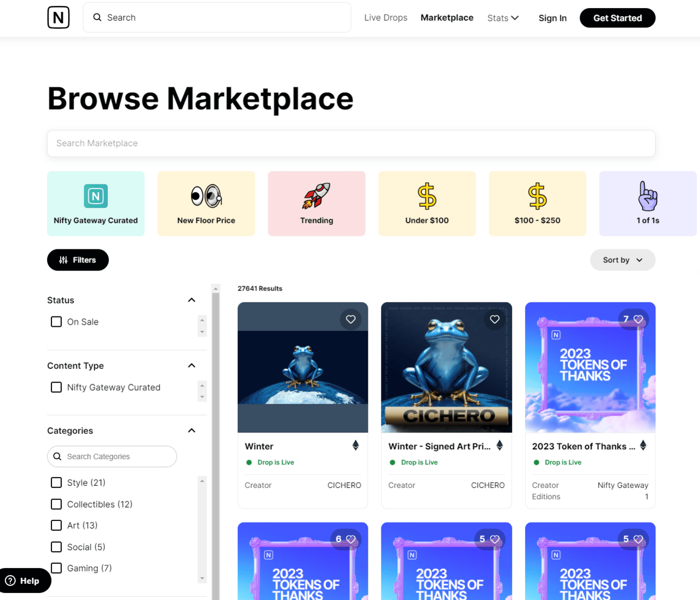Open the Winter frog NFT thumbnail
The height and width of the screenshot is (600, 700).
click(x=303, y=367)
